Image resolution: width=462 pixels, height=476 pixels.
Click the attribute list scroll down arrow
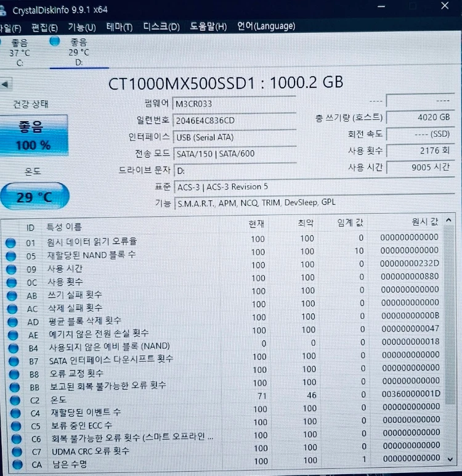pyautogui.click(x=450, y=459)
